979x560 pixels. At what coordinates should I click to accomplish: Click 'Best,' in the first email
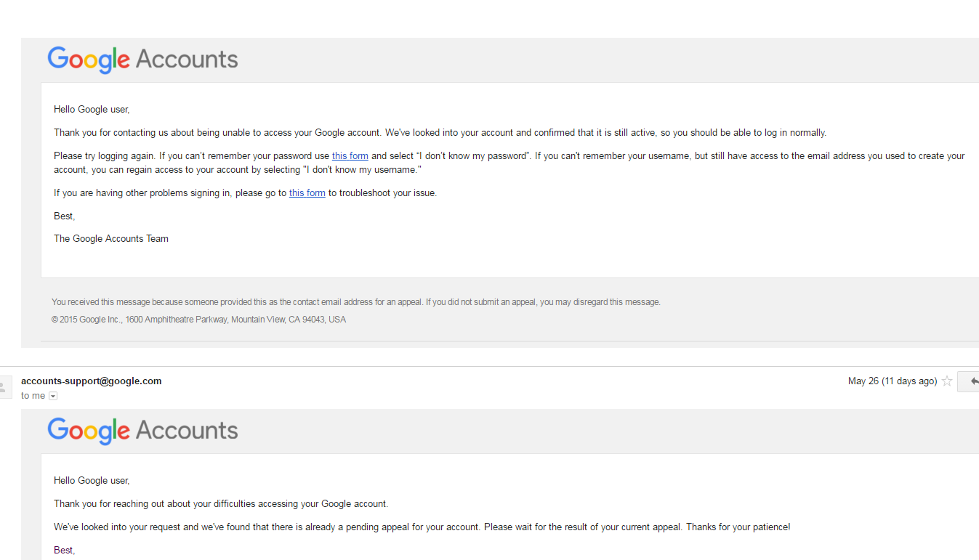(x=65, y=216)
